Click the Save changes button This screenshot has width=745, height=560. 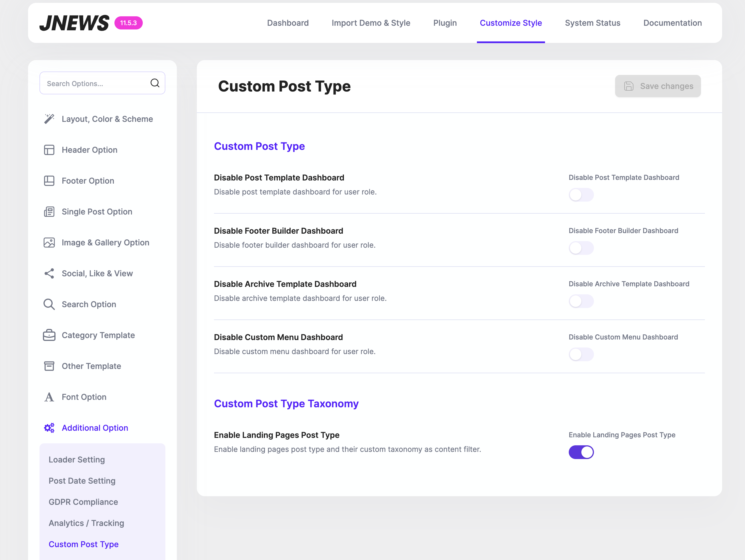(x=657, y=86)
